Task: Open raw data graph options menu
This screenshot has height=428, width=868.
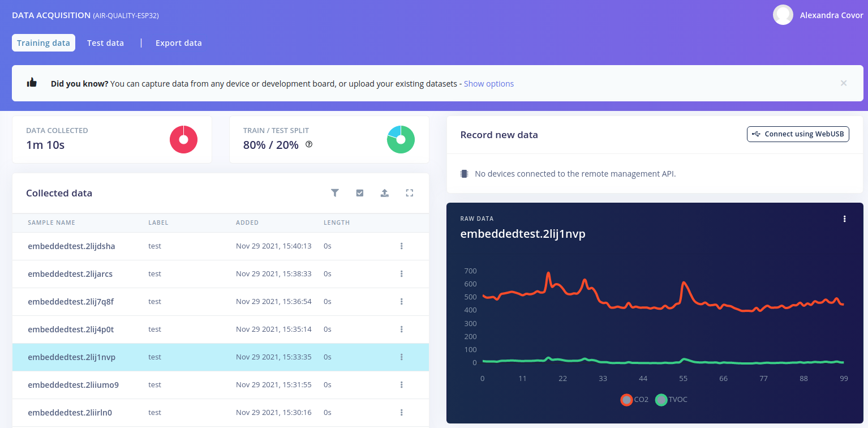Action: 844,219
